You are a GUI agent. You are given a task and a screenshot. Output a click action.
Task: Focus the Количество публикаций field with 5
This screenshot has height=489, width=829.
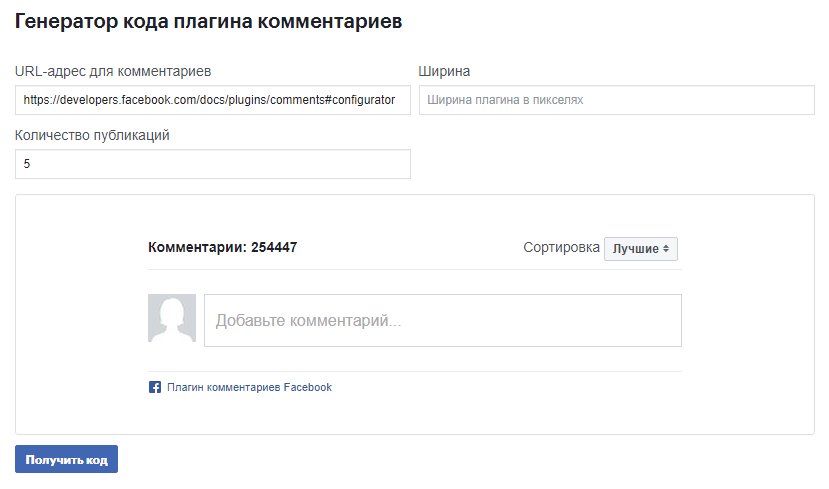[213, 164]
